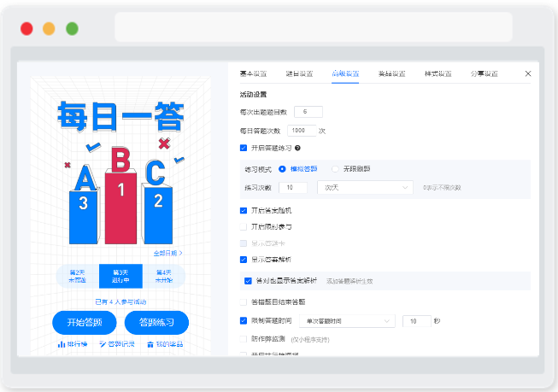The image size is (558, 392).
Task: Click the browser address bar
Action: pyautogui.click(x=314, y=27)
